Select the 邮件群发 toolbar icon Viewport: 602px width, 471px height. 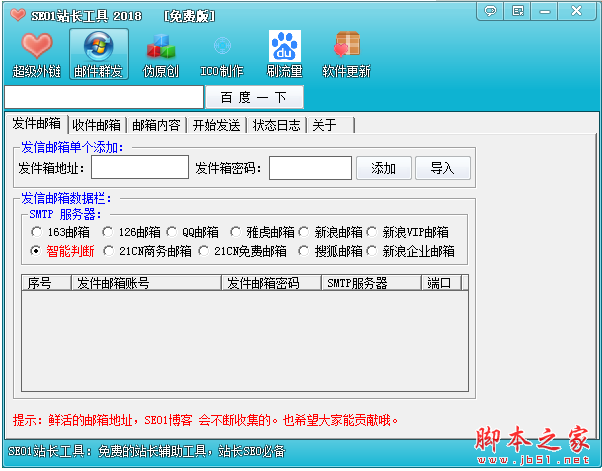click(x=99, y=54)
